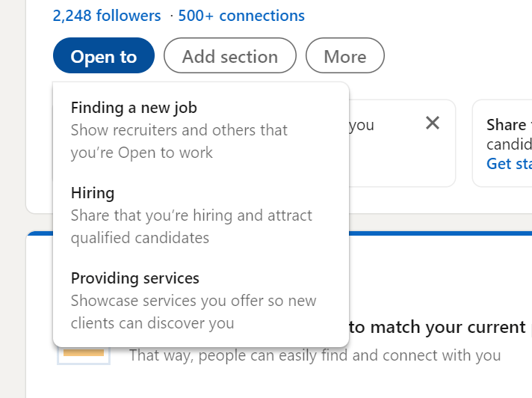View the 500+ connections list
This screenshot has height=398, width=532.
(x=241, y=15)
